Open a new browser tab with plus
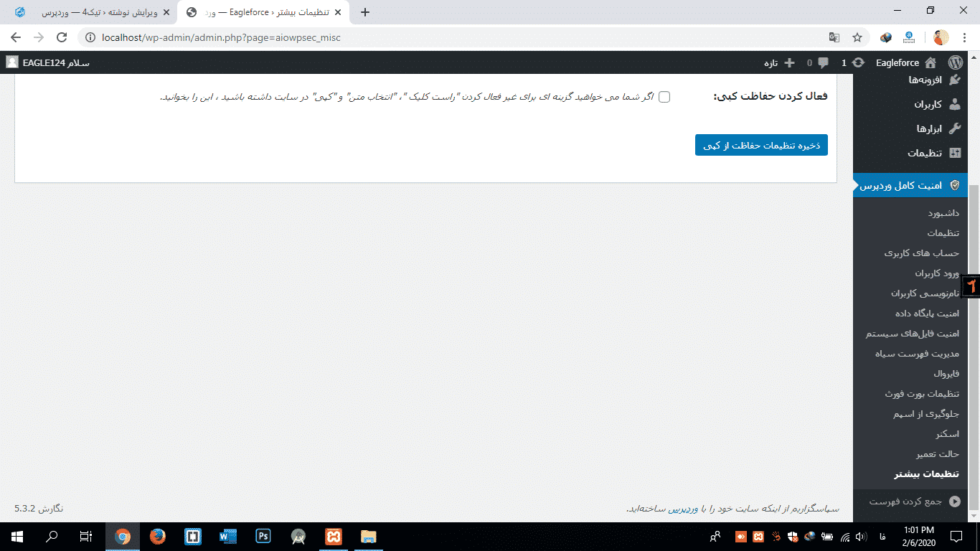 (365, 12)
